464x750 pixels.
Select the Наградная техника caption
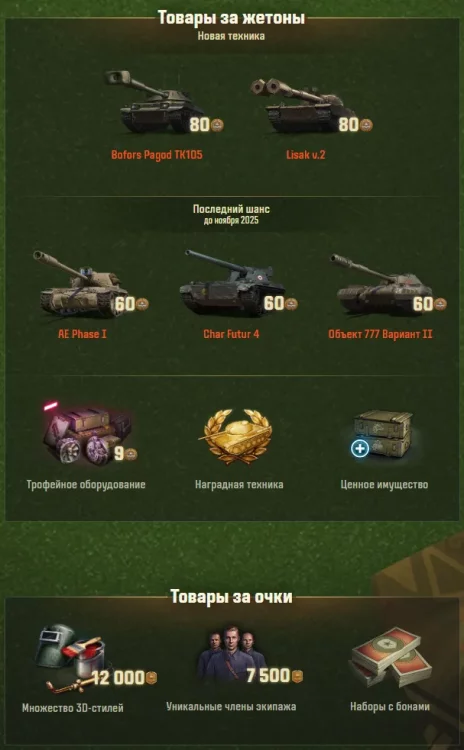click(x=239, y=485)
